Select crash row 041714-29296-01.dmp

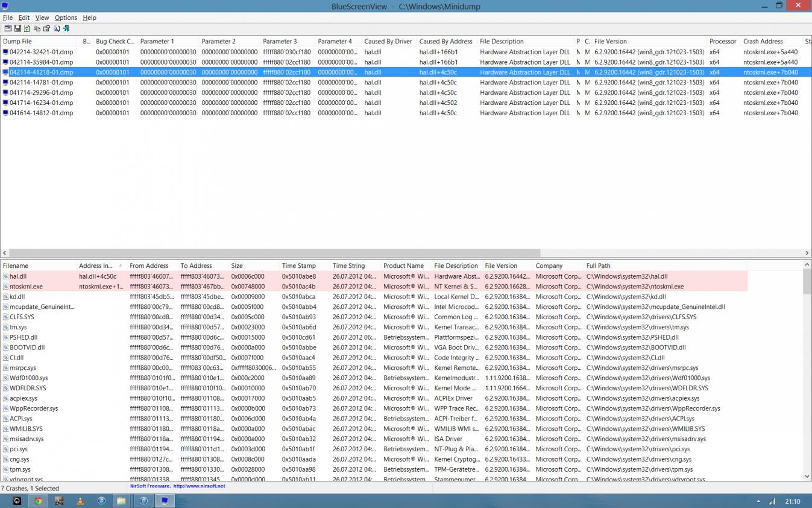(405, 93)
